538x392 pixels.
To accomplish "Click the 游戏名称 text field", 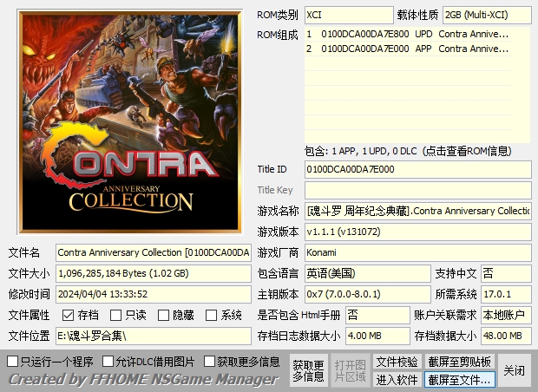I will click(x=417, y=211).
